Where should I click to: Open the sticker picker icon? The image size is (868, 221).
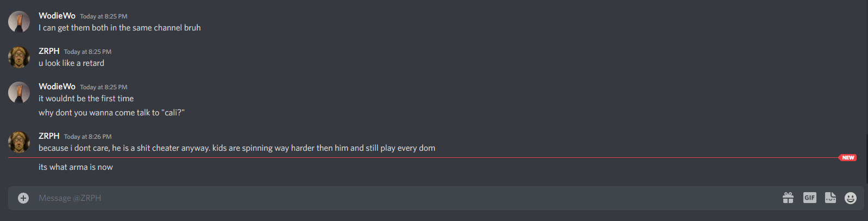831,198
